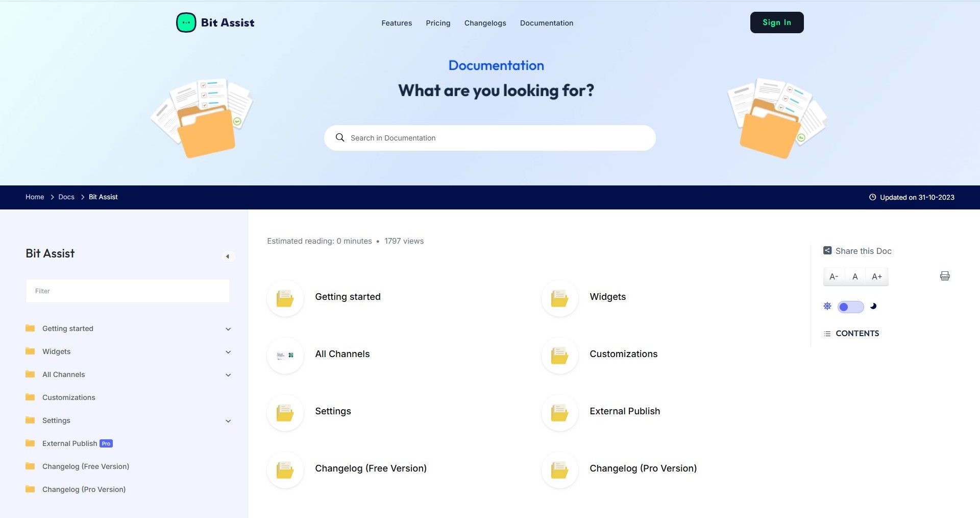Toggle the light/dark mode switch
This screenshot has height=518, width=980.
850,307
